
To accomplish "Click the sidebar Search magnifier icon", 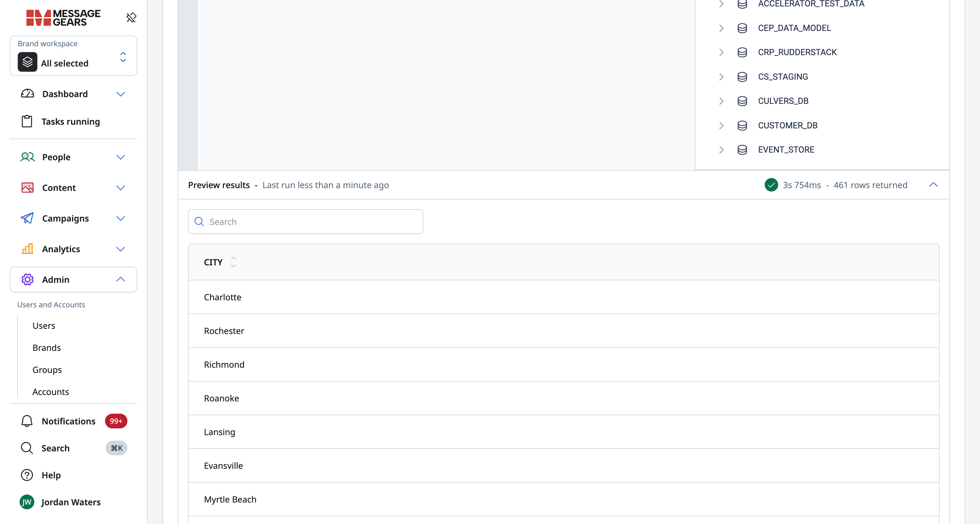I will coord(27,448).
